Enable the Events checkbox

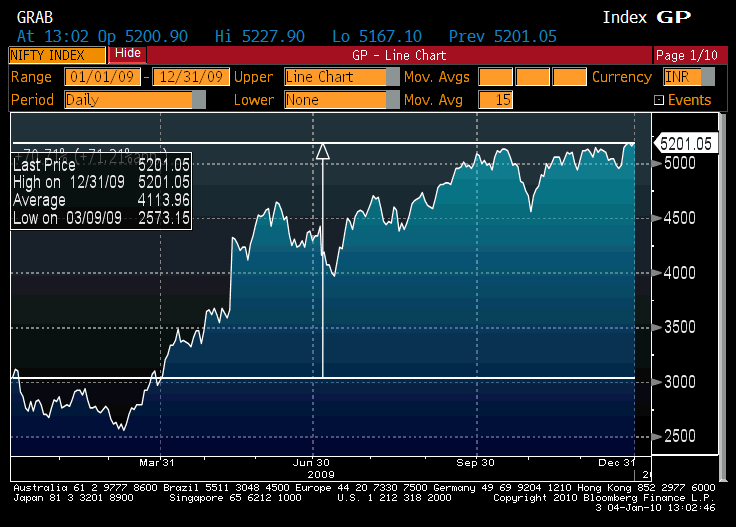tap(658, 100)
